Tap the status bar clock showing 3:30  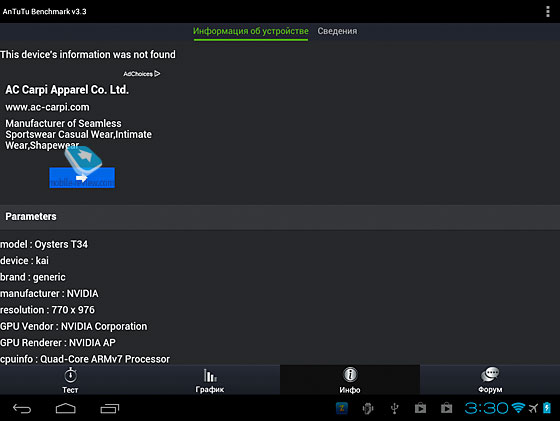tap(486, 408)
